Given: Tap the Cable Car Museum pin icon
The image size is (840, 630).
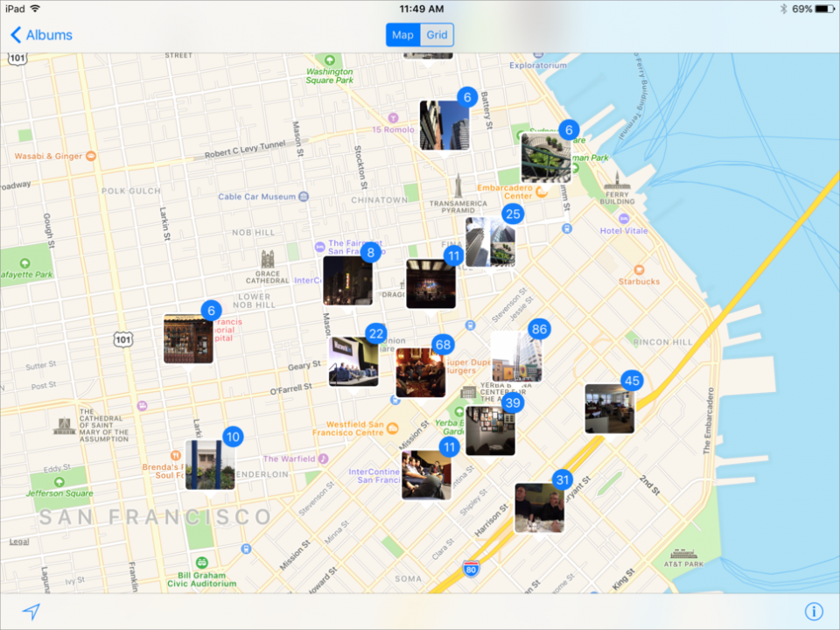Looking at the screenshot, I should tap(304, 197).
